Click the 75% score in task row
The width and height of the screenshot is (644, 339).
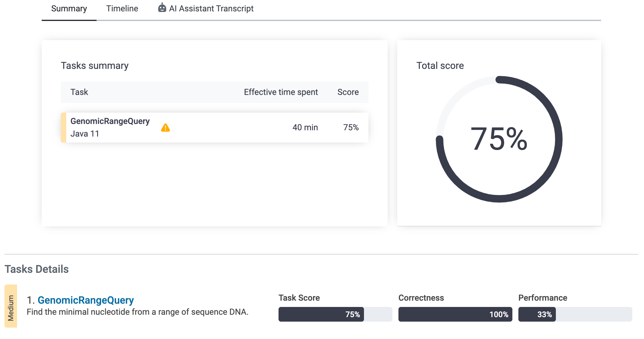pos(351,128)
